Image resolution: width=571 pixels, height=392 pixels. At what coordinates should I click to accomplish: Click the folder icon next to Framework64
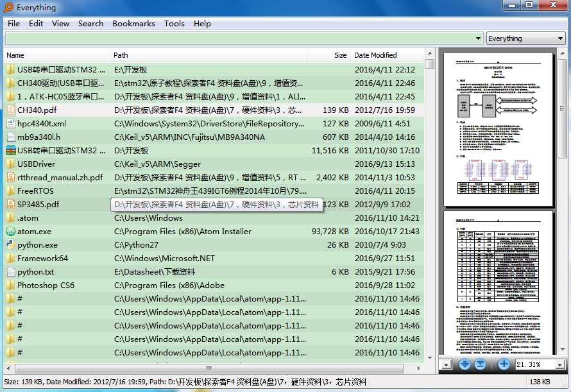click(x=11, y=259)
